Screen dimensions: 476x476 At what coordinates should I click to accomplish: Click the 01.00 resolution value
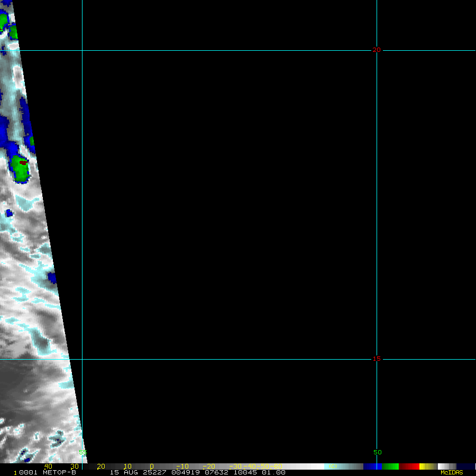pos(273,472)
